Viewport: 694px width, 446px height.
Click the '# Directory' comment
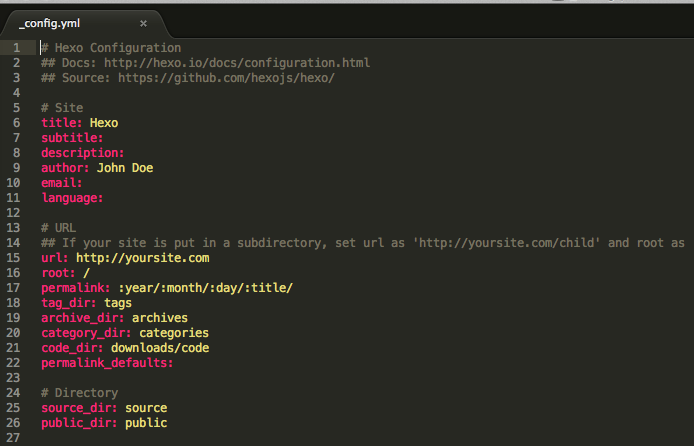click(x=79, y=393)
